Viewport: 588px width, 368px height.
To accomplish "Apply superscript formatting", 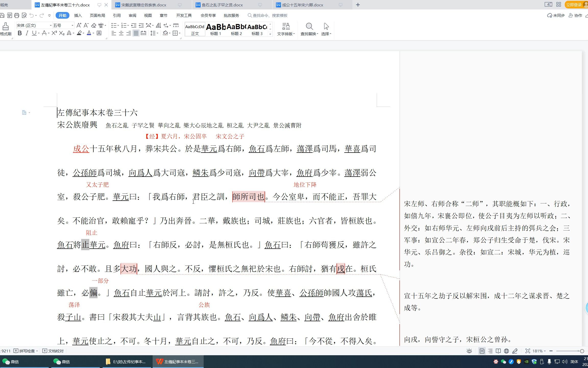I will point(54,33).
